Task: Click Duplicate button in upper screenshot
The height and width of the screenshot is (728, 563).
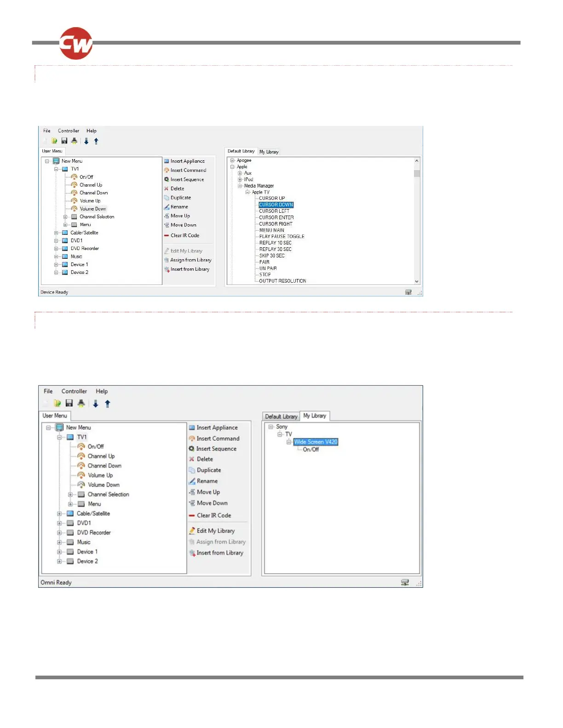Action: (178, 198)
